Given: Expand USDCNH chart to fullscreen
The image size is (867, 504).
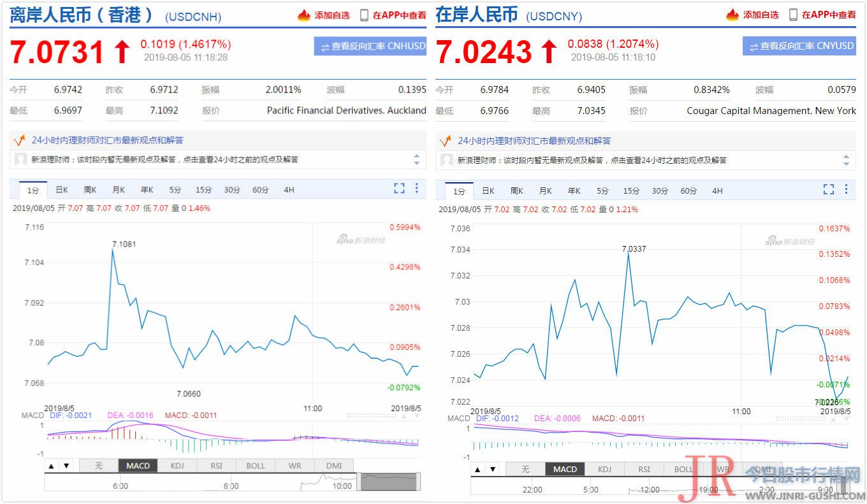Looking at the screenshot, I should tap(399, 188).
